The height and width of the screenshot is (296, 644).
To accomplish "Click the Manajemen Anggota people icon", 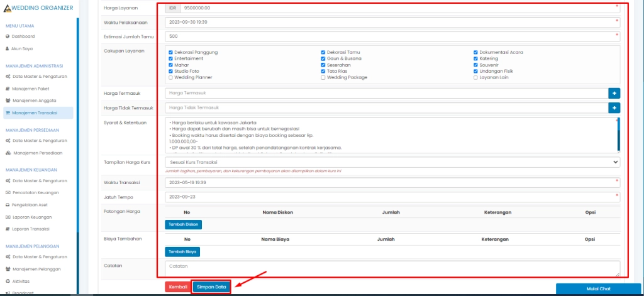I will [8, 101].
